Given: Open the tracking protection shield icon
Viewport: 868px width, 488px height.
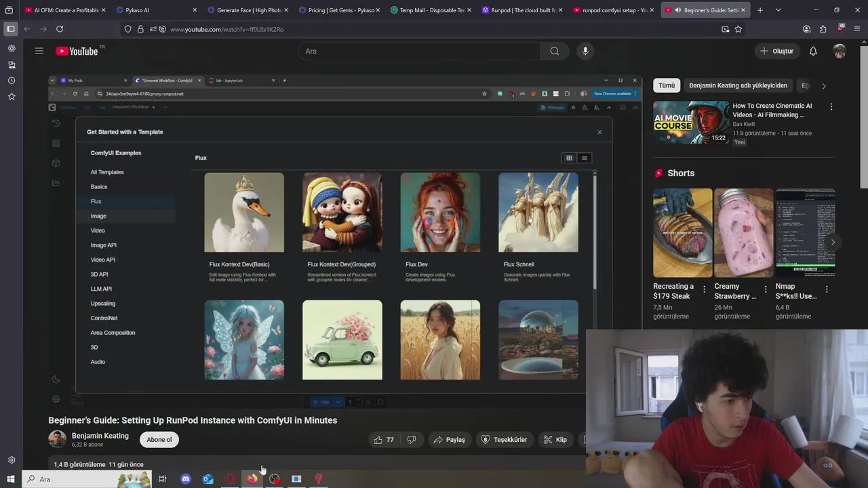Looking at the screenshot, I should pyautogui.click(x=127, y=29).
